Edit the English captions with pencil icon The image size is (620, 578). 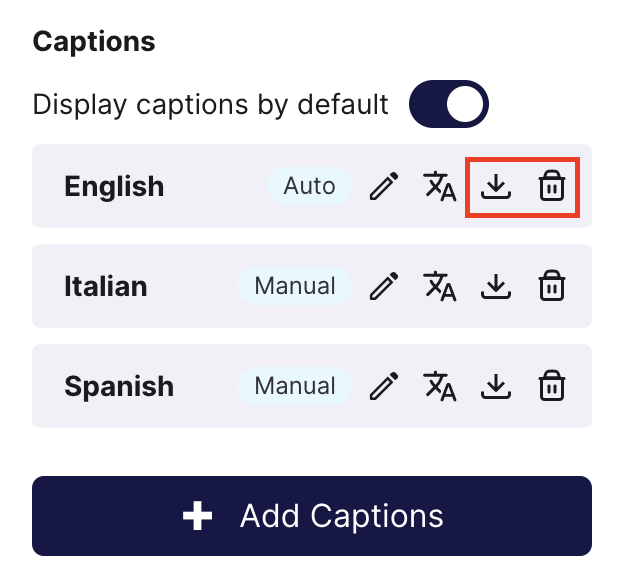(384, 186)
